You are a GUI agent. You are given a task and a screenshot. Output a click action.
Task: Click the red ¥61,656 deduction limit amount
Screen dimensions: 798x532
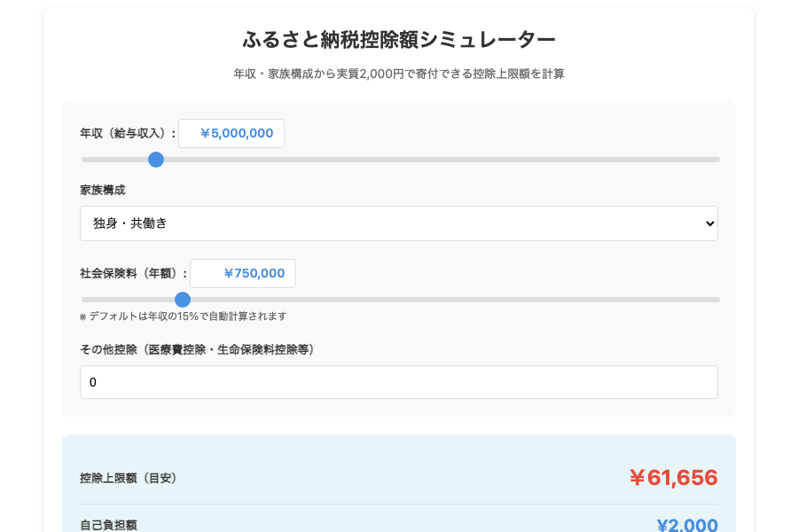[x=673, y=478]
